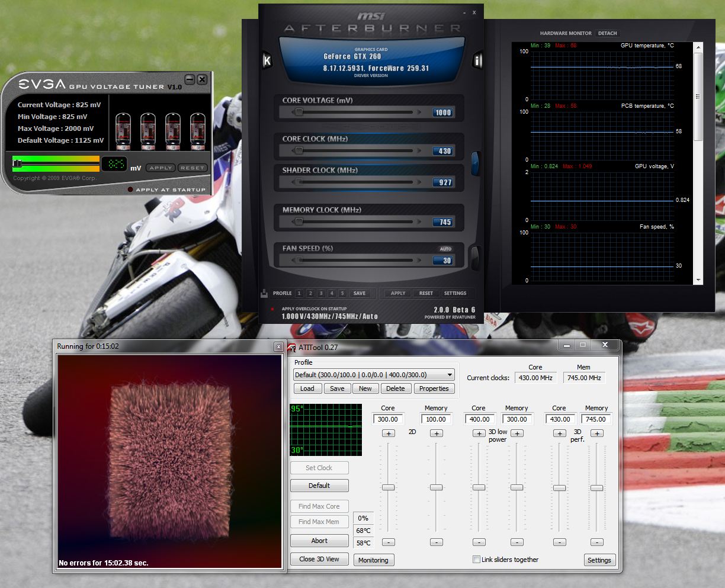
Task: Increase 3D perf. Core with plus button
Action: tap(560, 433)
